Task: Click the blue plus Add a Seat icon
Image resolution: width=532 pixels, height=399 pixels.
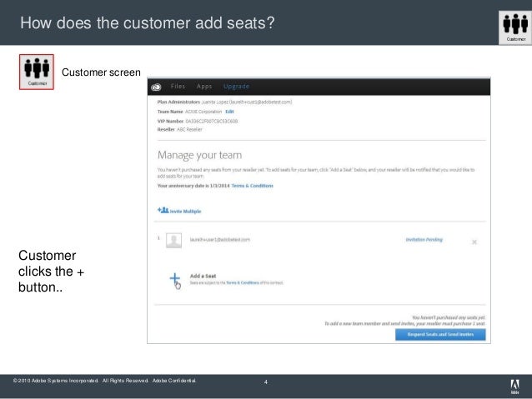Action: pyautogui.click(x=175, y=278)
